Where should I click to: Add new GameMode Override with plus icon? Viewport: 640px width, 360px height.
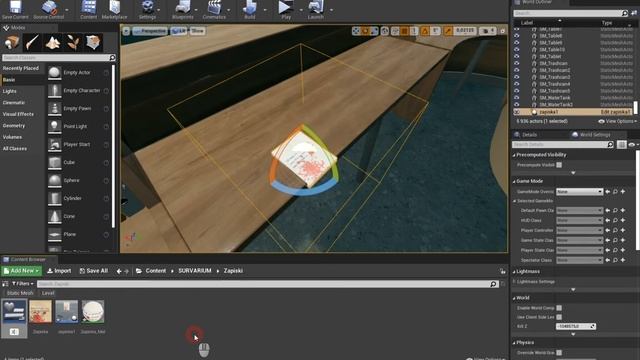623,191
